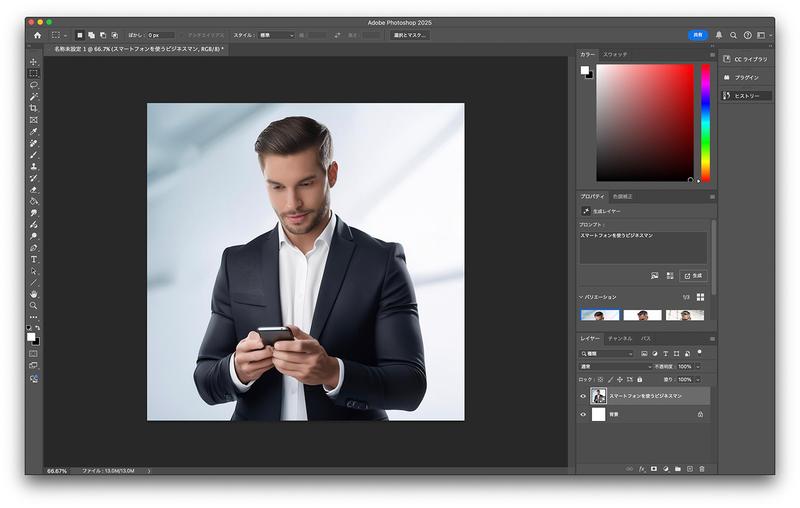Hide the スマートフォンを使うビジネスマン layer
Image resolution: width=800 pixels, height=508 pixels.
[x=584, y=396]
